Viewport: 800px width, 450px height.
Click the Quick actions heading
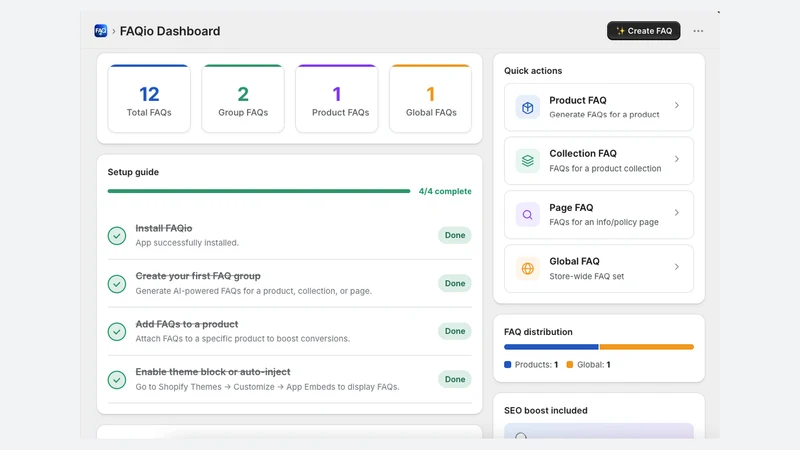pyautogui.click(x=533, y=71)
